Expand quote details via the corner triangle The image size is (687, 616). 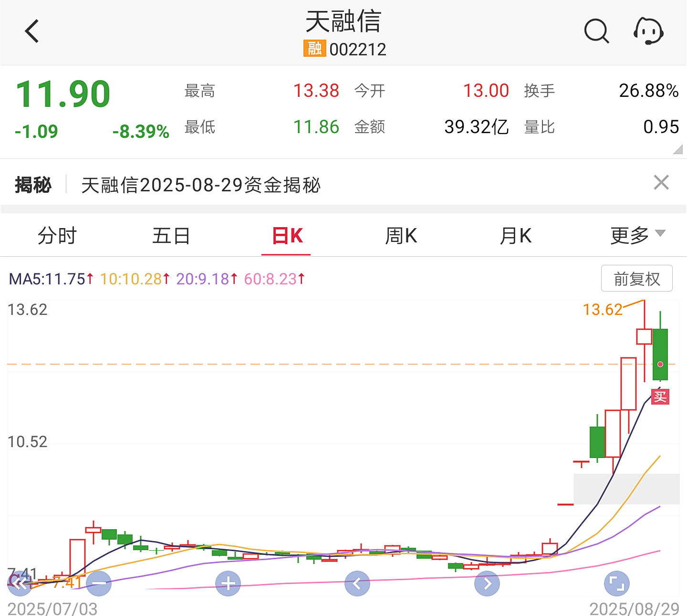(x=677, y=150)
